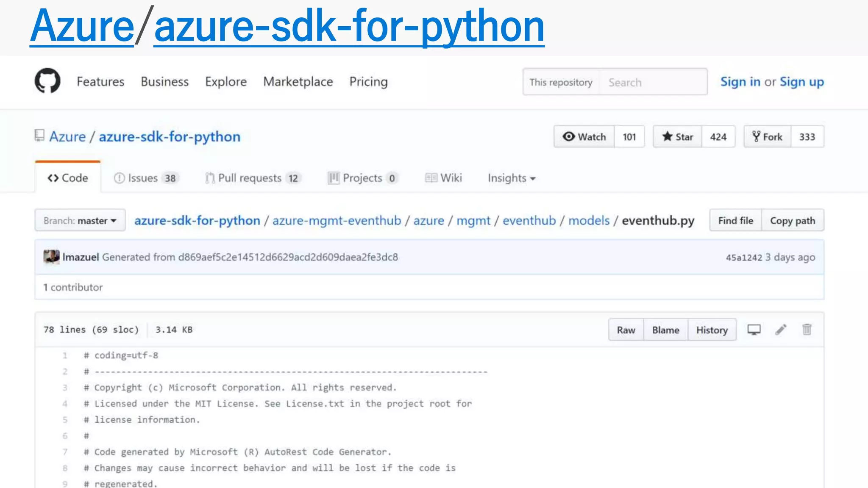Click line number 7 in the code

point(65,452)
